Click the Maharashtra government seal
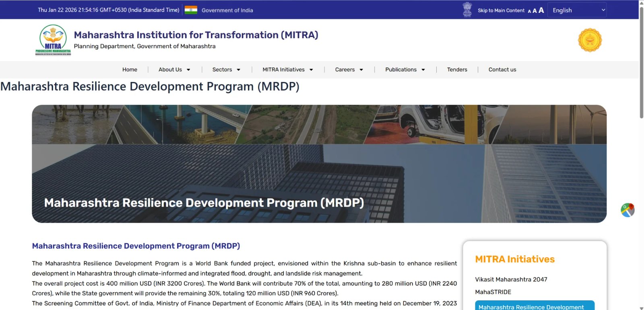The image size is (644, 310). click(x=590, y=40)
